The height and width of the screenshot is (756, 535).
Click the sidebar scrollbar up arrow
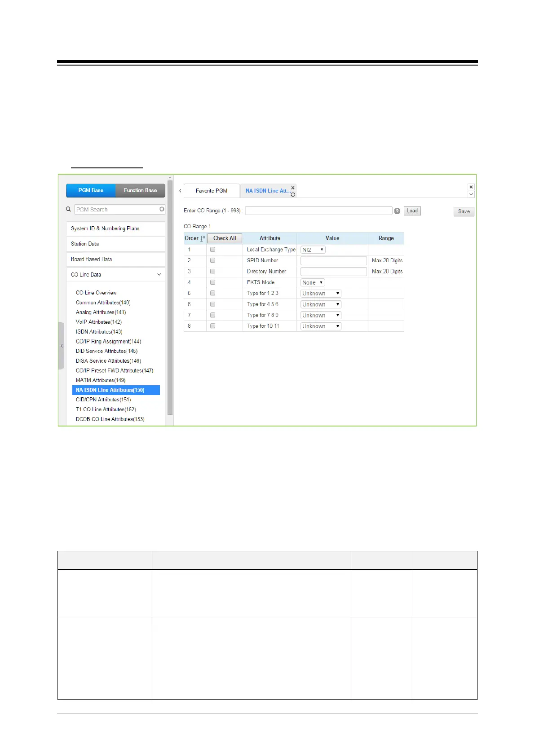(x=170, y=177)
